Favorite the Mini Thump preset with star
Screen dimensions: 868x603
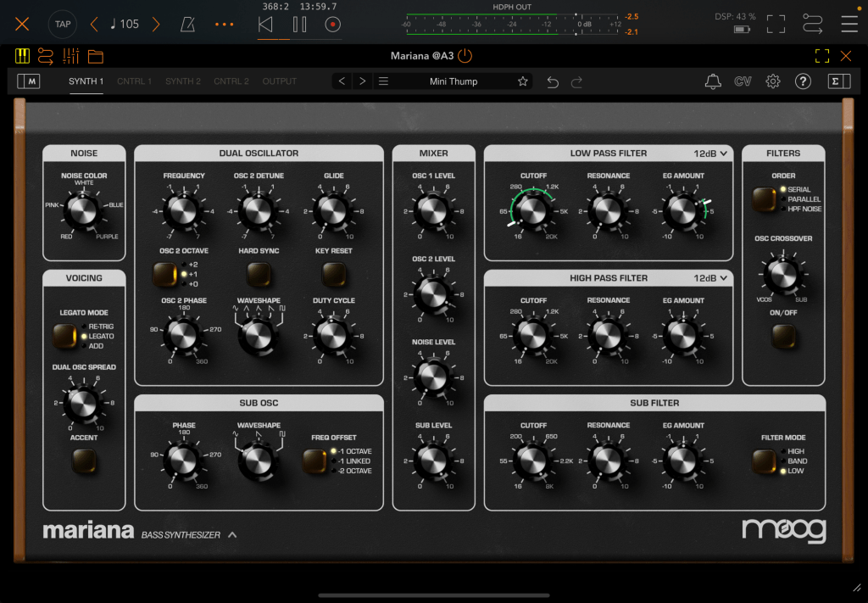point(523,81)
